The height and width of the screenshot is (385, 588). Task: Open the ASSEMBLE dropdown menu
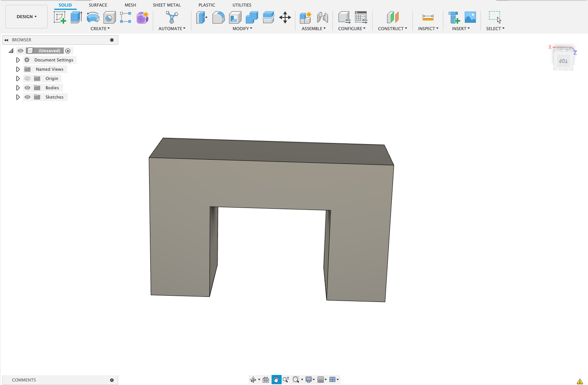click(314, 29)
